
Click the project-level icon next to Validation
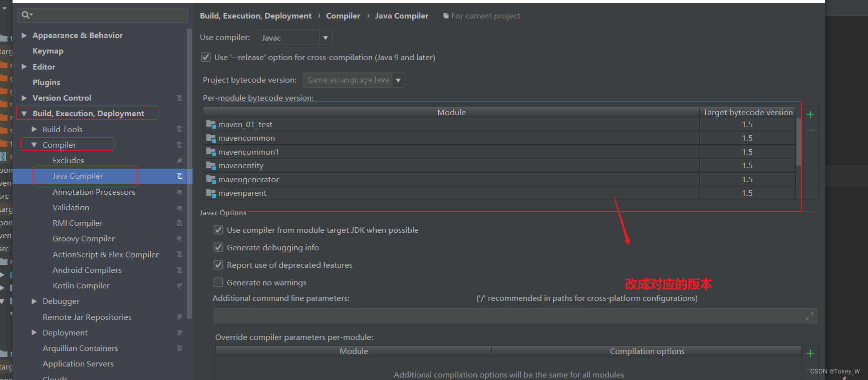[179, 207]
